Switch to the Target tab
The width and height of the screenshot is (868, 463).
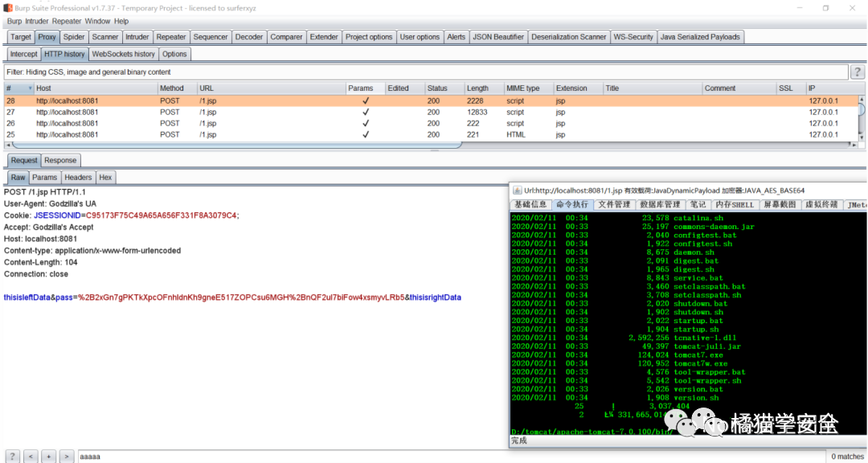click(x=20, y=36)
